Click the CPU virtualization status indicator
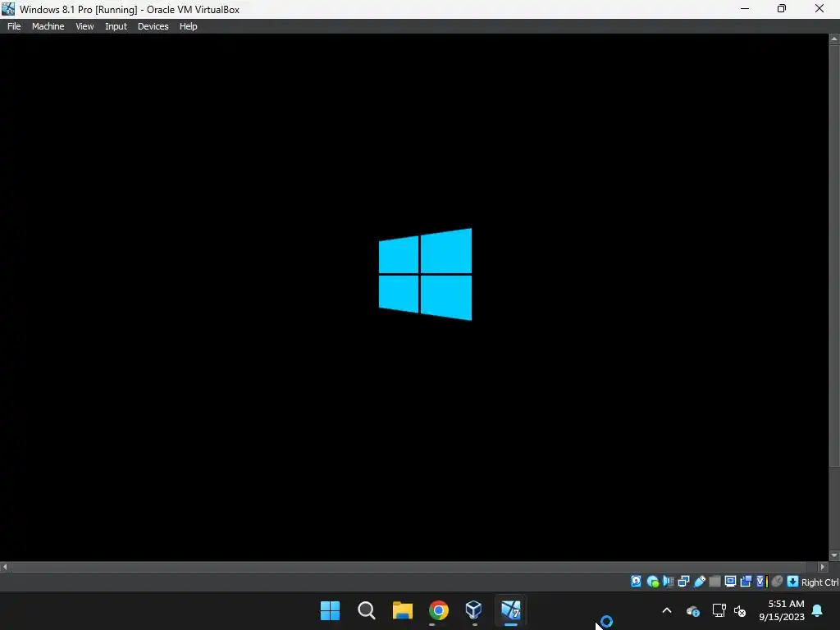 [761, 582]
